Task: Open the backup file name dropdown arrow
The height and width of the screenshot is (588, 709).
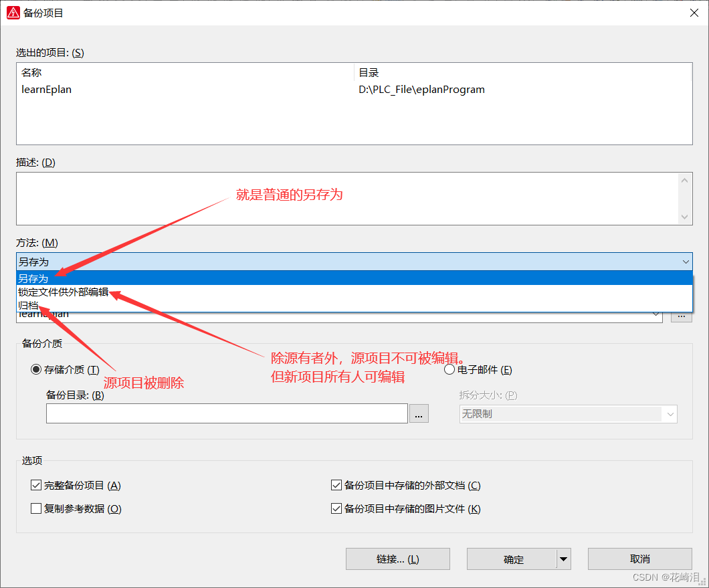Action: tap(655, 314)
